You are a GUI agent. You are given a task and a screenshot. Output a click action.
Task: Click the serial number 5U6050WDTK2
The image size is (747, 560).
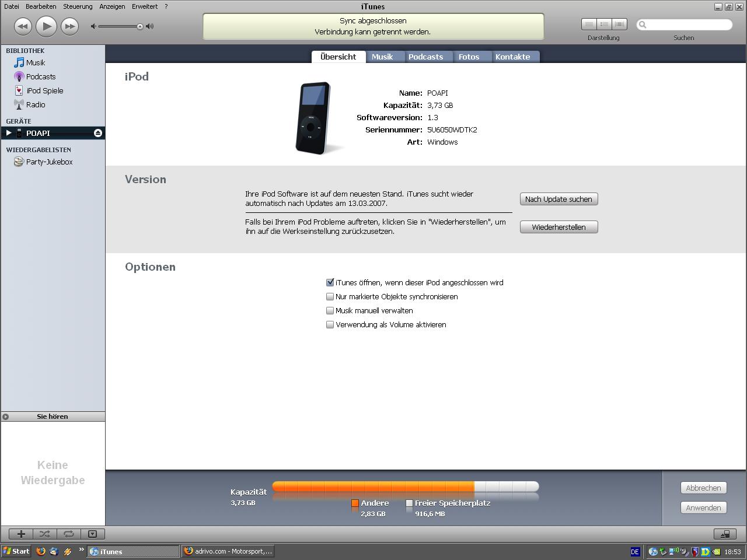tap(452, 129)
